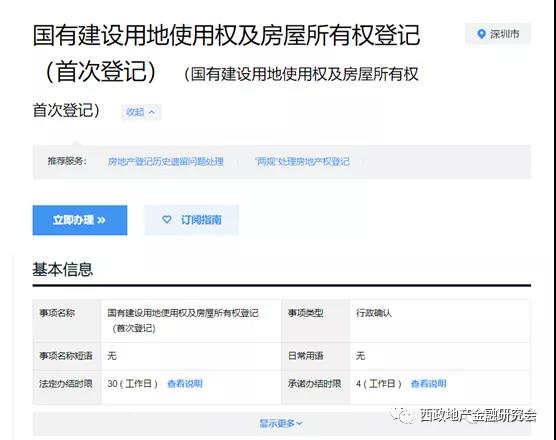
Task: Click the 基本信息 section heading
Action: tap(63, 269)
